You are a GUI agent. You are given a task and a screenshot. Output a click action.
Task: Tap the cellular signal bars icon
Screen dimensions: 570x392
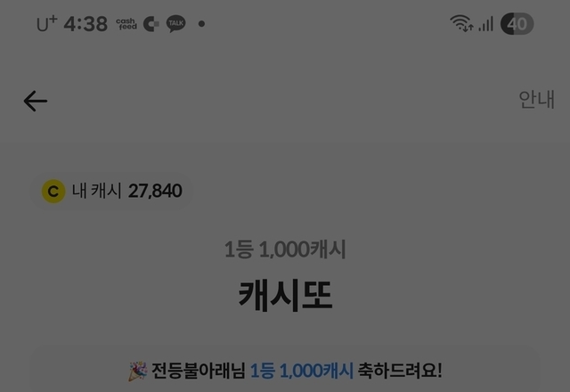pyautogui.click(x=486, y=24)
